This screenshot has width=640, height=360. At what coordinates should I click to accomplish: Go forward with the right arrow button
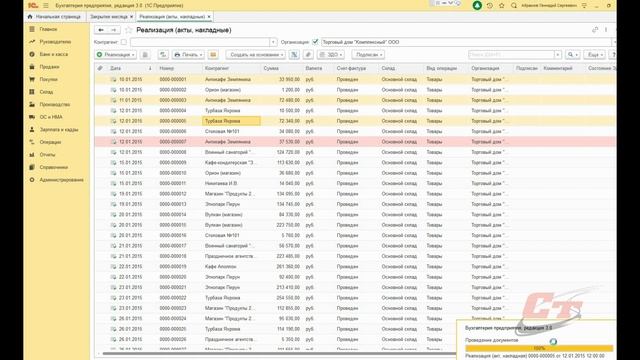click(114, 30)
